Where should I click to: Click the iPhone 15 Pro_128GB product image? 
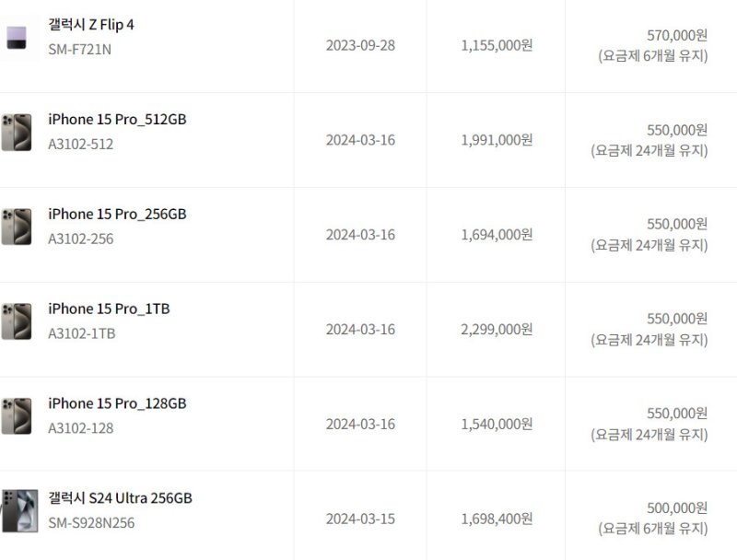(17, 416)
